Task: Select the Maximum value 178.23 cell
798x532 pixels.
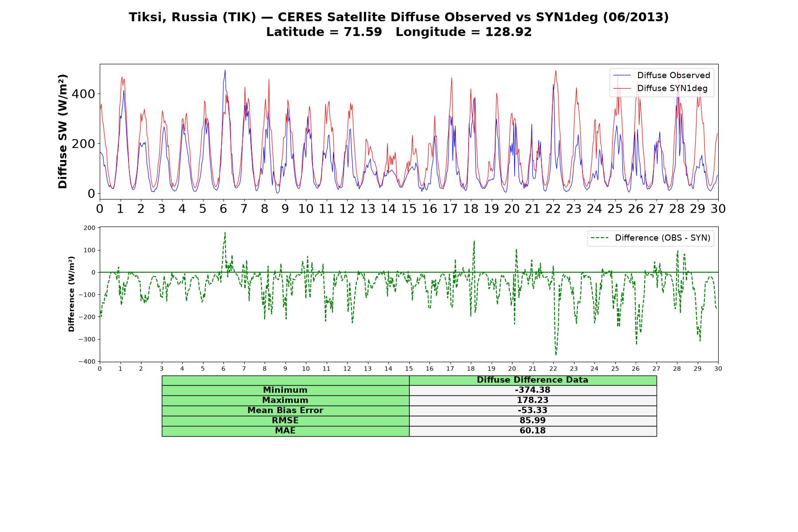Action: coord(532,400)
